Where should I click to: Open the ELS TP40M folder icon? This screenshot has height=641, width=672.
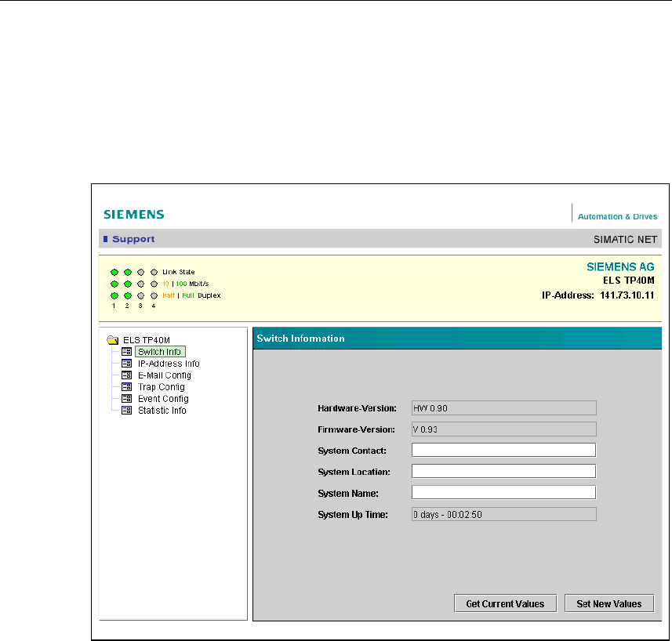[x=113, y=340]
